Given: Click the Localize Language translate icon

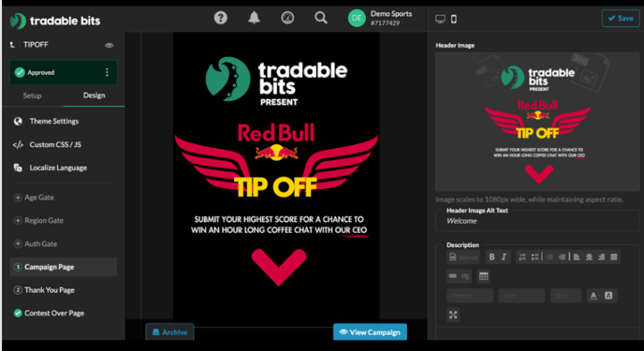Looking at the screenshot, I should pos(18,168).
